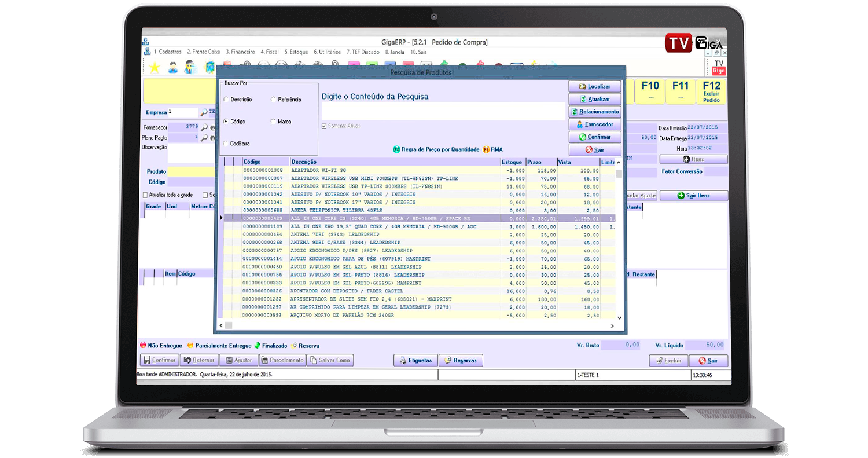The height and width of the screenshot is (458, 868).
Task: Click the magnifier beside the Plano Pagto field
Action: (x=204, y=138)
